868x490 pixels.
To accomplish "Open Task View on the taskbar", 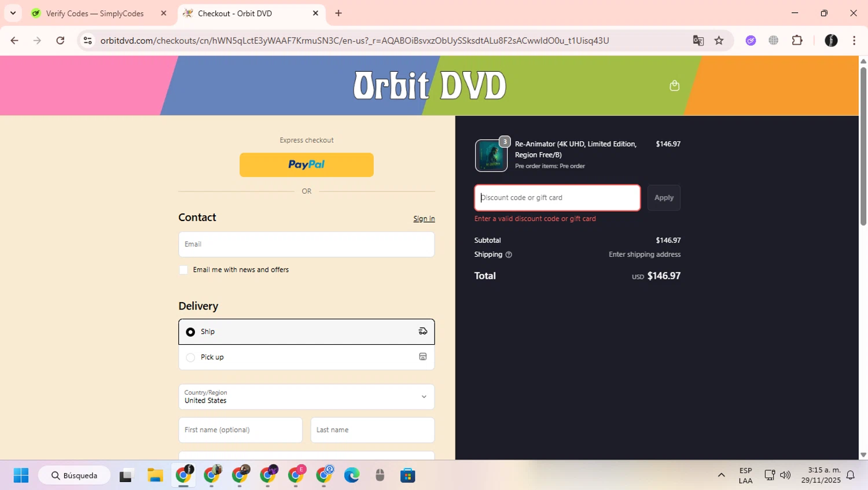I will pyautogui.click(x=126, y=476).
